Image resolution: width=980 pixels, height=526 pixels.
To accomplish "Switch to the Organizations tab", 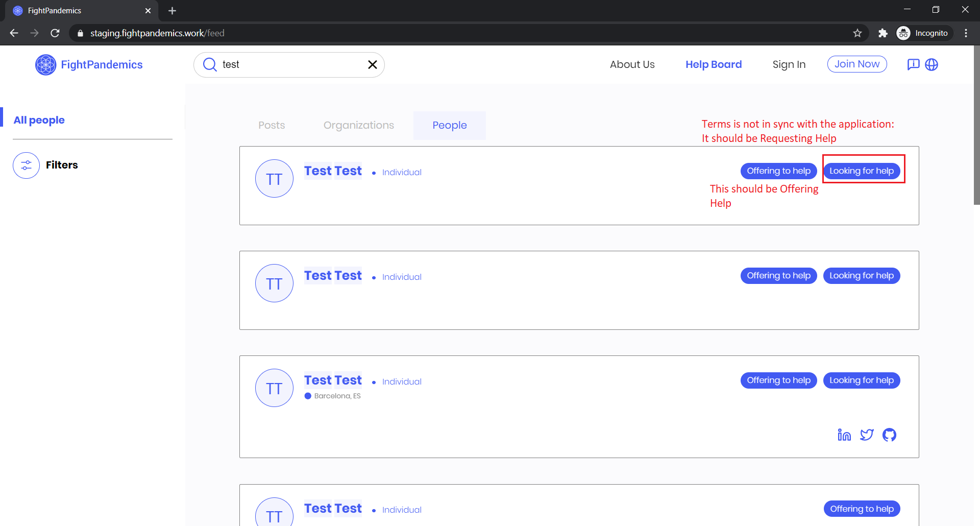I will (x=358, y=125).
